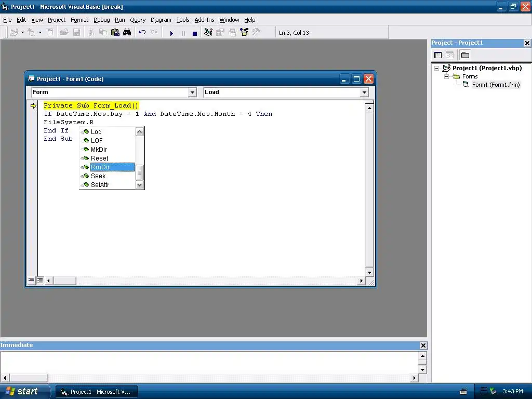Select Seek in the autocomplete list
Viewport: 532px width, 399px height.
click(x=98, y=176)
